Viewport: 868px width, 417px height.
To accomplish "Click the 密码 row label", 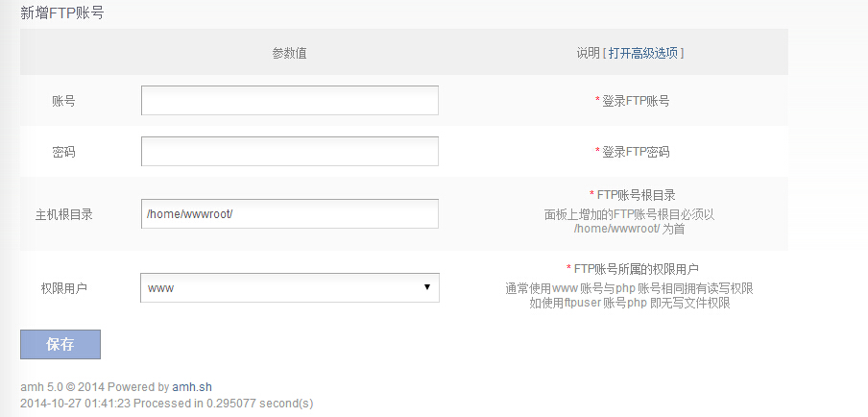I will 63,152.
